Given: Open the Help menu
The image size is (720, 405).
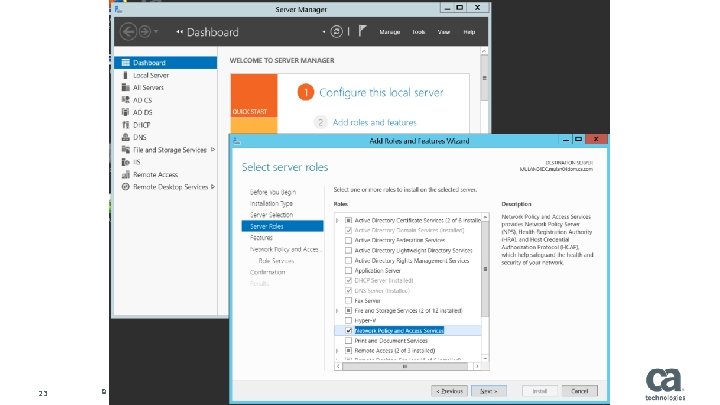Looking at the screenshot, I should [x=469, y=32].
